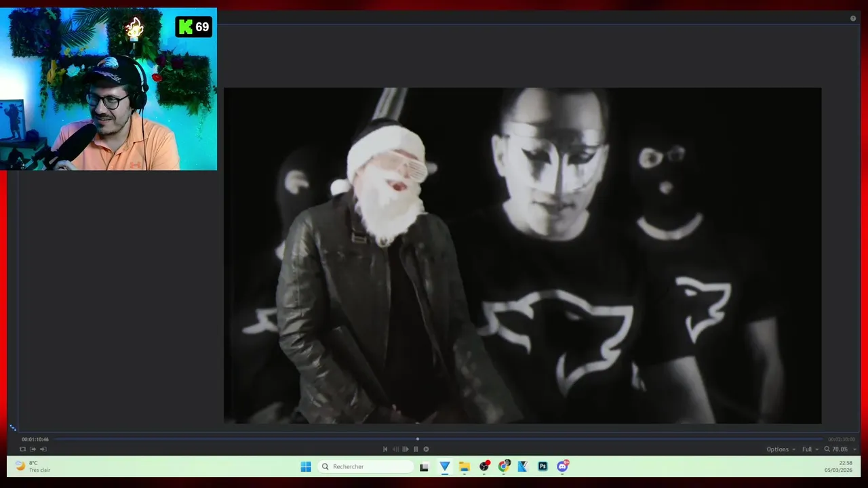This screenshot has height=488, width=868.
Task: Open the weather widget showing 8°C
Action: click(34, 466)
